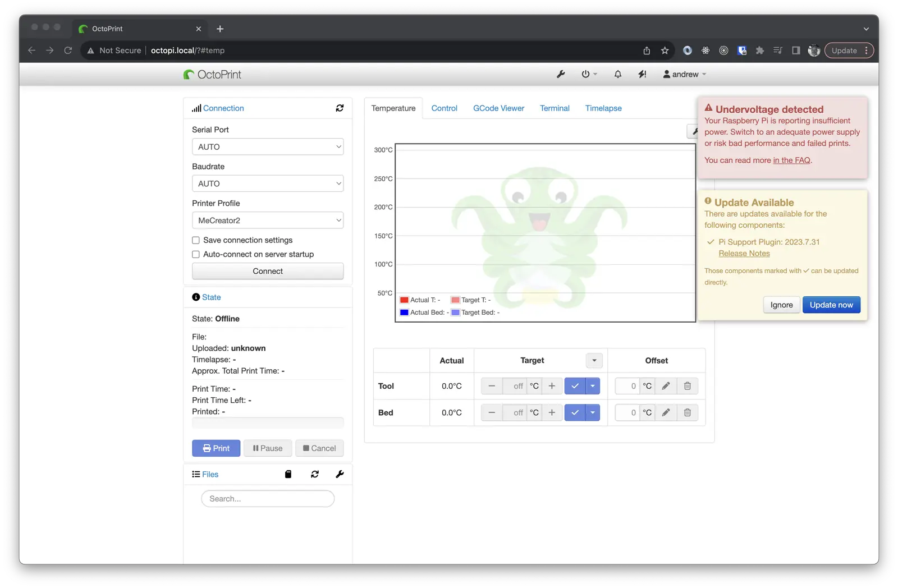Delete the Tool temperature offset
Viewport: 898px width, 588px height.
[687, 386]
